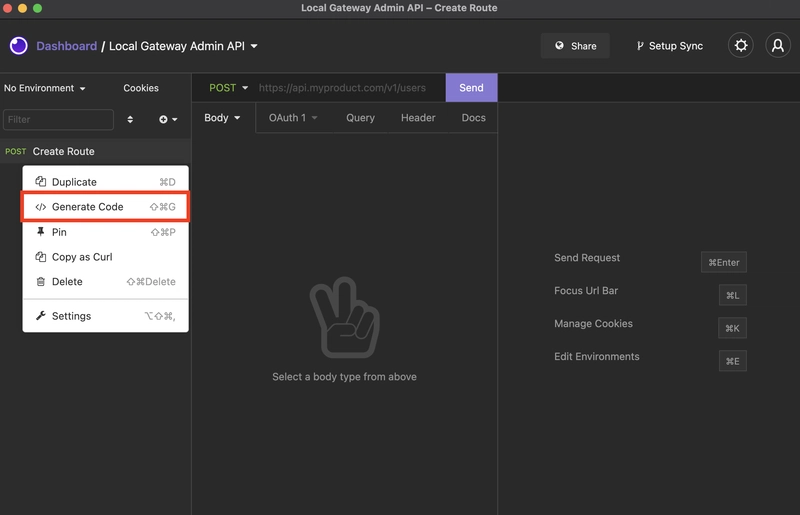Expand the Body type dropdown
The image size is (800, 515).
click(222, 117)
